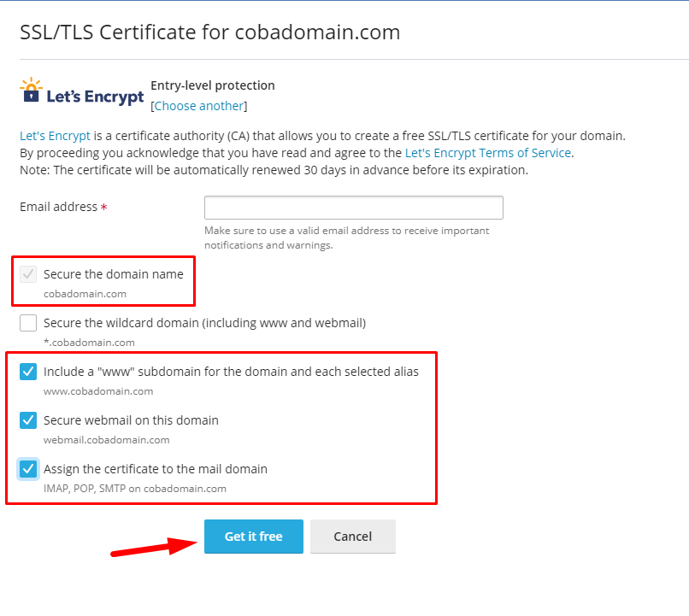Image resolution: width=689 pixels, height=616 pixels.
Task: Click the sun-burst icon above the padlock
Action: tap(32, 81)
